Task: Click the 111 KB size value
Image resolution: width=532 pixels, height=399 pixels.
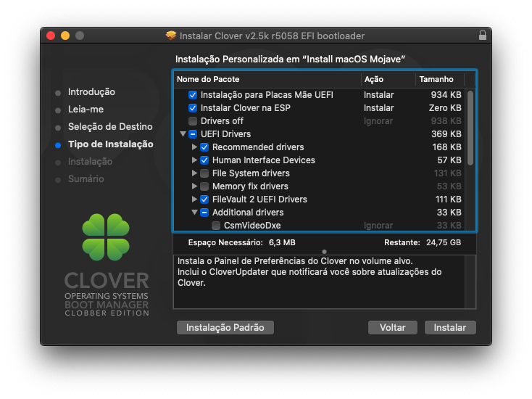Action: coord(448,199)
